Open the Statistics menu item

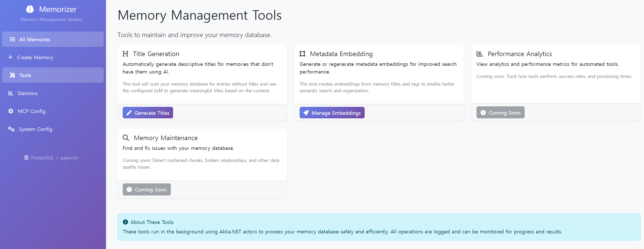[x=28, y=93]
